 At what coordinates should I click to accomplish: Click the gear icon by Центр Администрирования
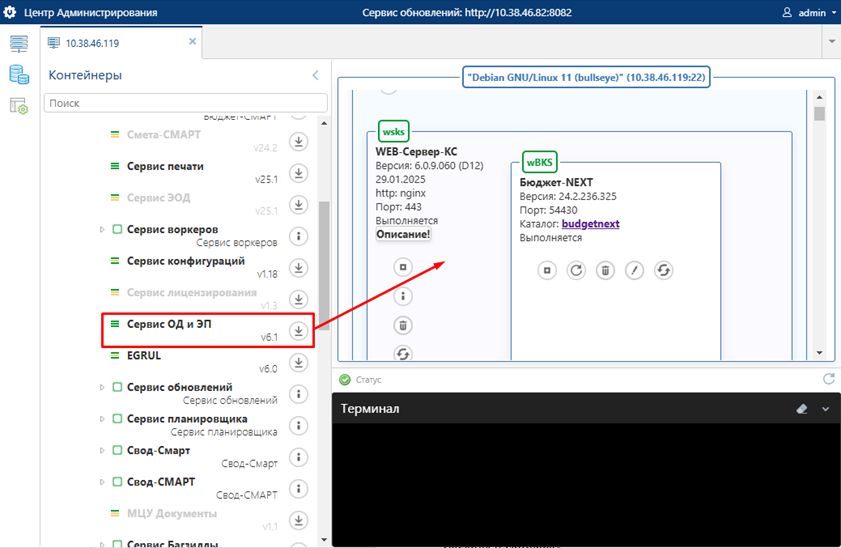pyautogui.click(x=10, y=12)
